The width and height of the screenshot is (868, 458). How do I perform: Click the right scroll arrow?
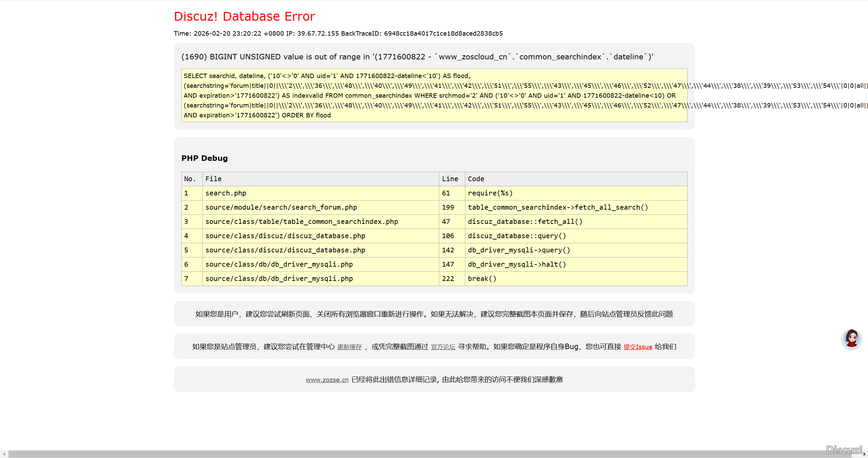[864, 454]
